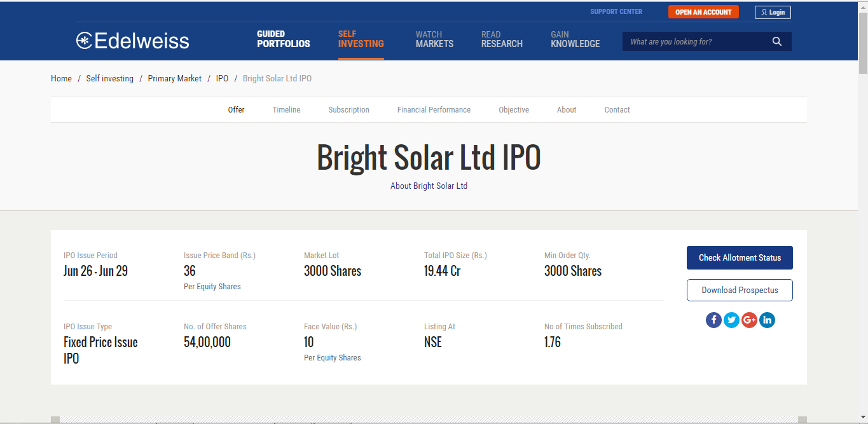
Task: Open Gain Knowledge menu
Action: pyautogui.click(x=575, y=39)
